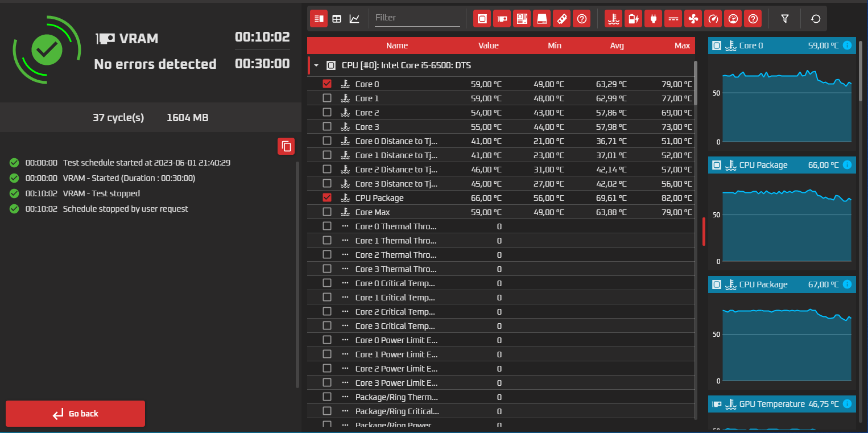This screenshot has height=433, width=868.
Task: Sort by the Max column header
Action: tap(682, 46)
